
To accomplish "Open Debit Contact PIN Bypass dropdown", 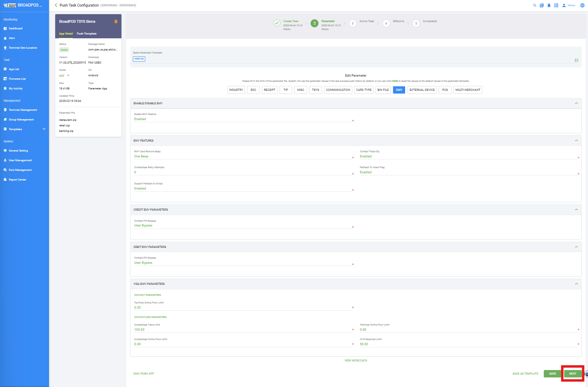I will [243, 263].
